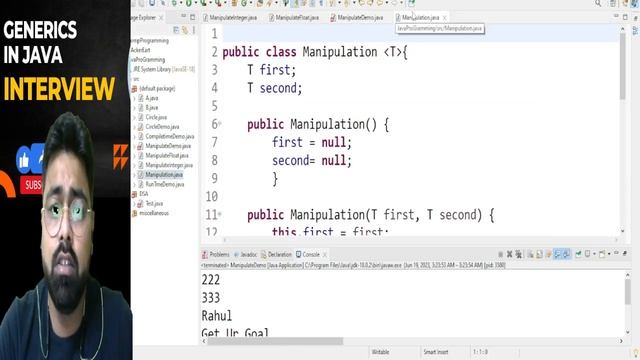The image size is (640, 360).
Task: Expand A.java in Package Explorer
Action: 134,98
